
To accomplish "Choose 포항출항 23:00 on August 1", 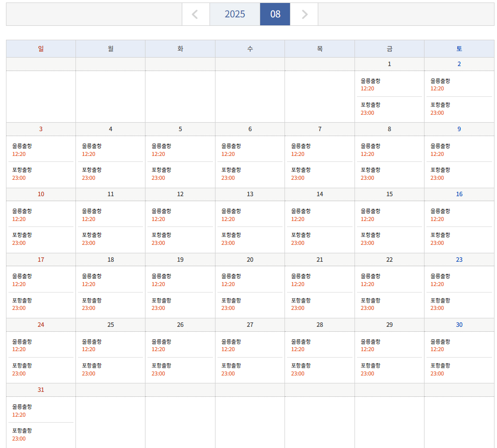I will coord(370,109).
